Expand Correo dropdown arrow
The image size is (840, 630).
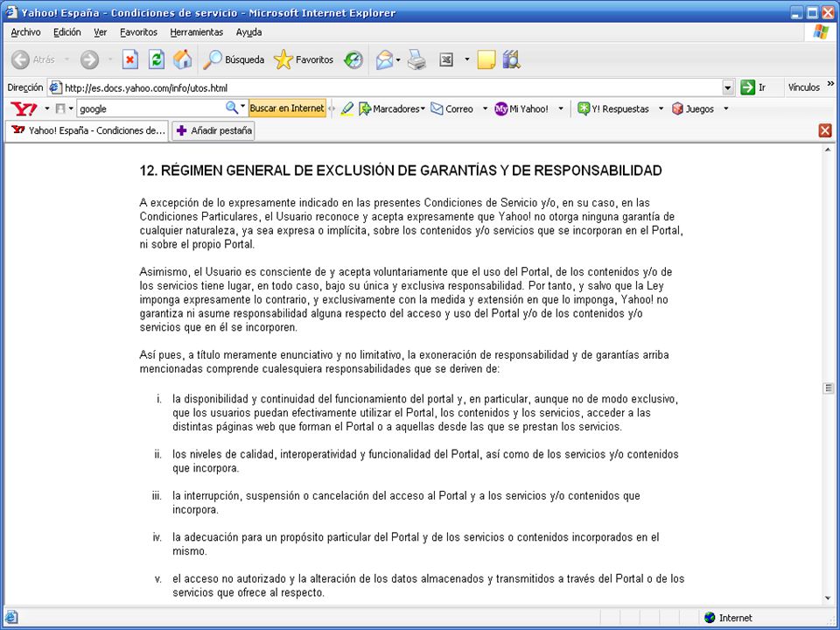coord(485,108)
